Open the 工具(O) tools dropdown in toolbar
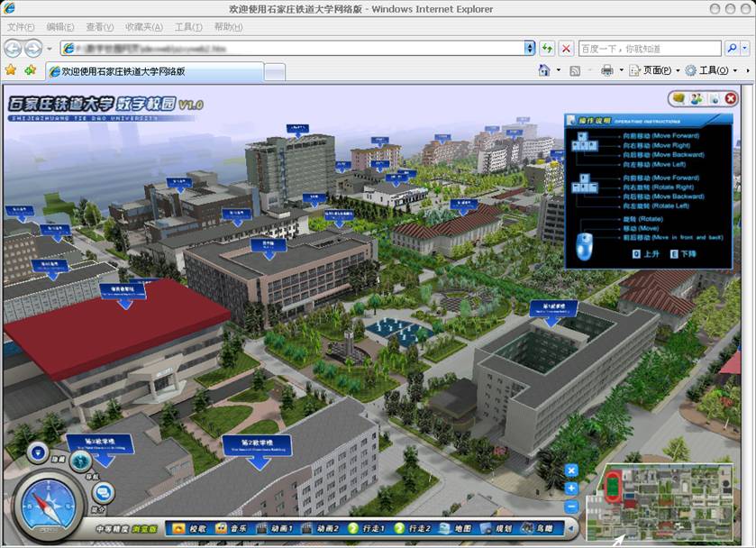756x548 pixels. [712, 70]
